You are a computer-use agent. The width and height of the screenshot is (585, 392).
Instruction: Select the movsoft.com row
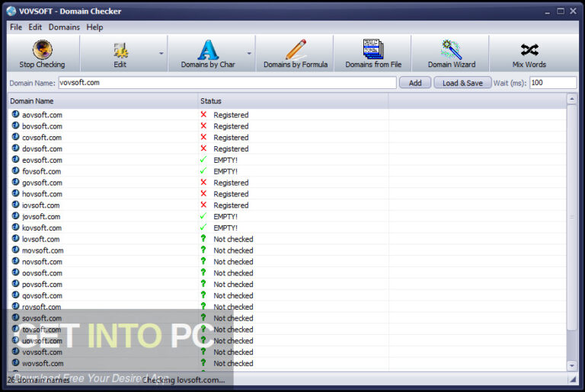(x=286, y=250)
